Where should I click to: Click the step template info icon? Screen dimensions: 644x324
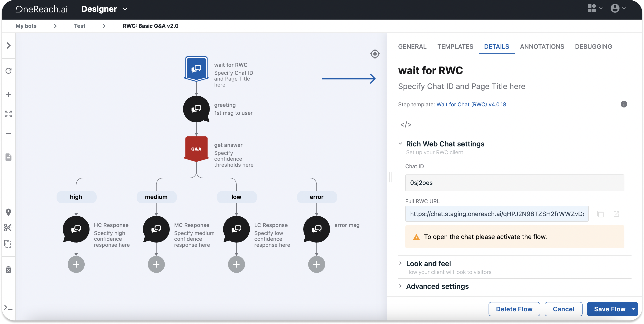pyautogui.click(x=624, y=104)
